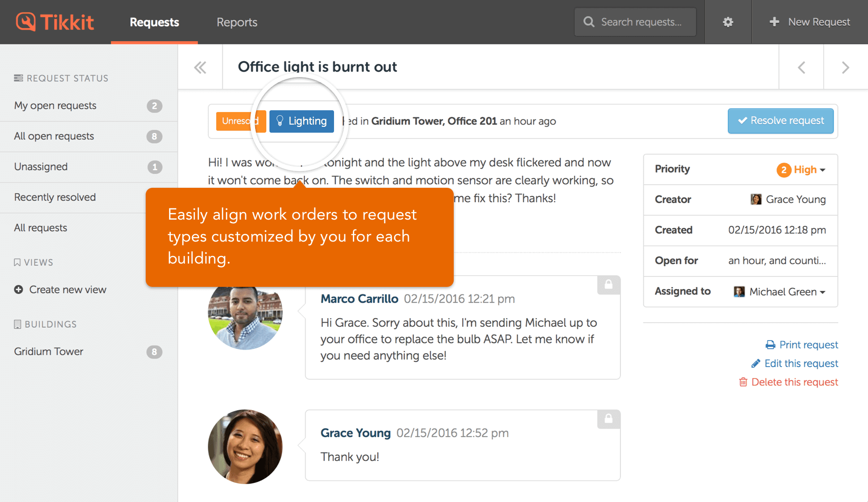
Task: Select Unassigned in request status list
Action: click(x=41, y=167)
